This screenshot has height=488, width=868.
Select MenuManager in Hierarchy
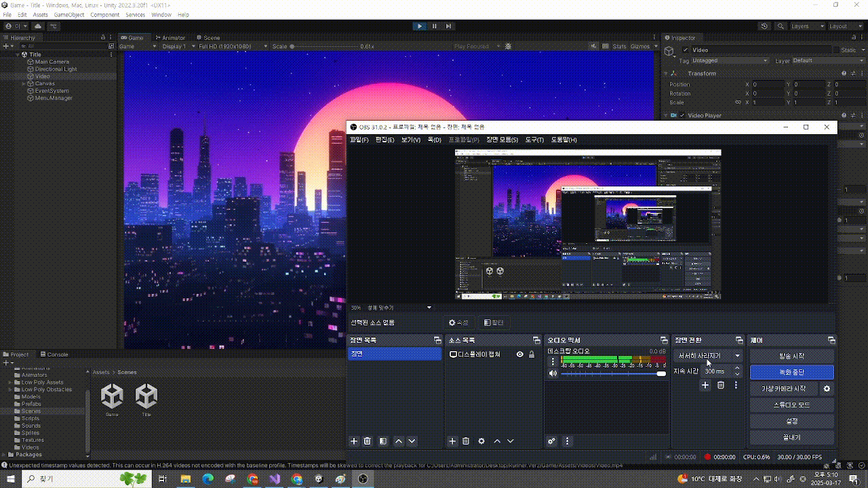[53, 98]
